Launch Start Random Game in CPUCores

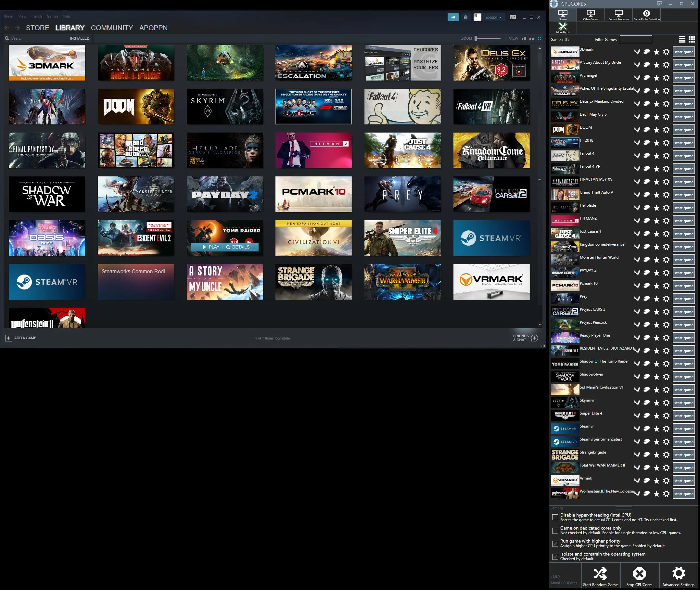coord(600,576)
